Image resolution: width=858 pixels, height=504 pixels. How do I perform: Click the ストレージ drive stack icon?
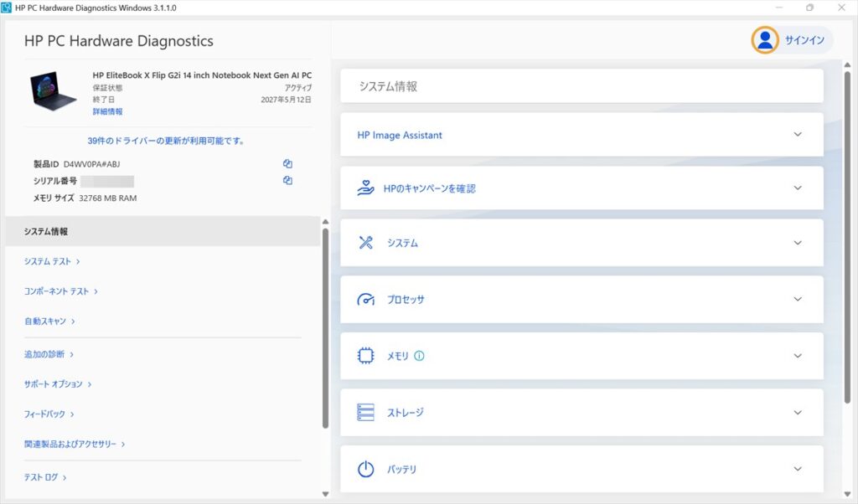click(x=365, y=412)
